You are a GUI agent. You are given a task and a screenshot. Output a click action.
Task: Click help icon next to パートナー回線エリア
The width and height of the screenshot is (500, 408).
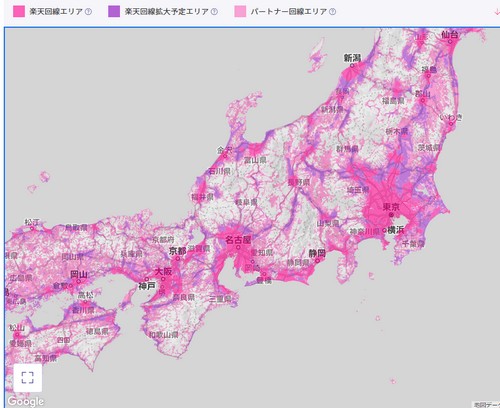click(332, 12)
